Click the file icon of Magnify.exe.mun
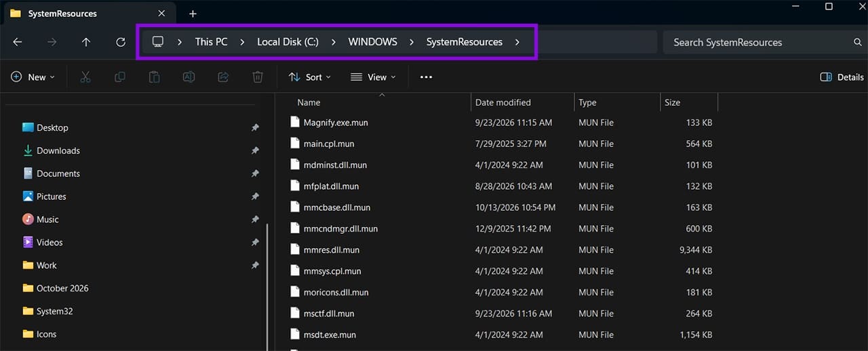This screenshot has width=868, height=351. point(294,122)
